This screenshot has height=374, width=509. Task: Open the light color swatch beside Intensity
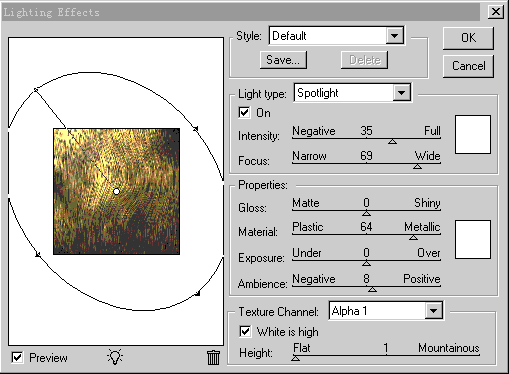tap(473, 134)
